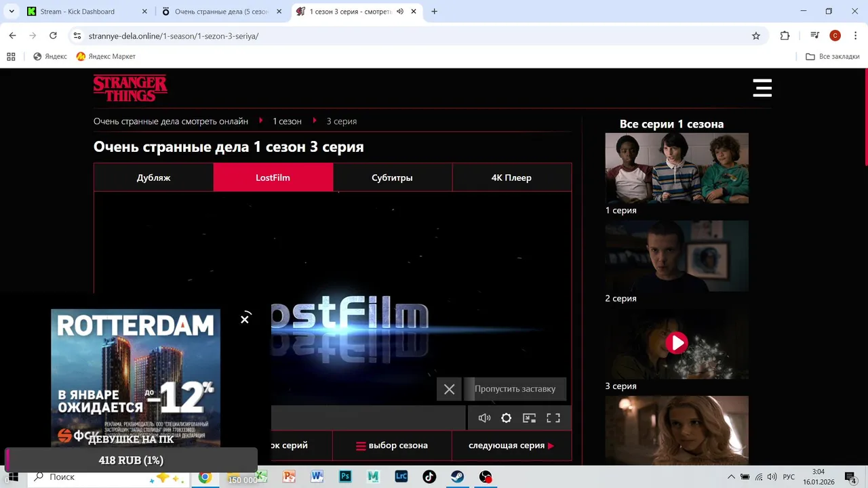This screenshot has width=868, height=488.
Task: Go to следующая серия
Action: click(x=511, y=445)
